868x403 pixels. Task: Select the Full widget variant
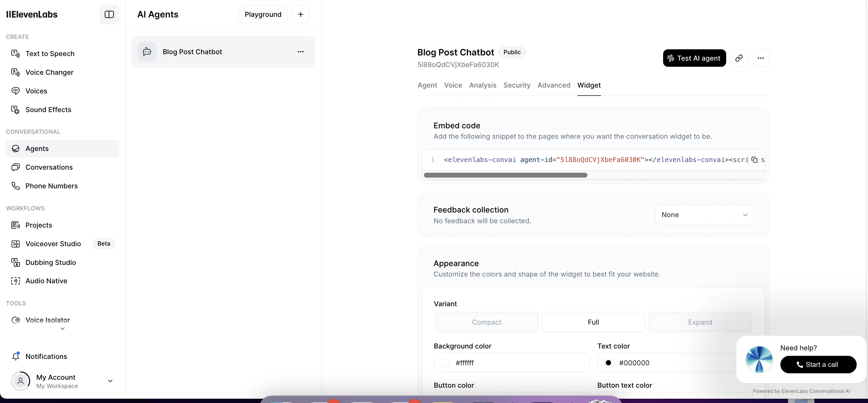[x=593, y=322]
